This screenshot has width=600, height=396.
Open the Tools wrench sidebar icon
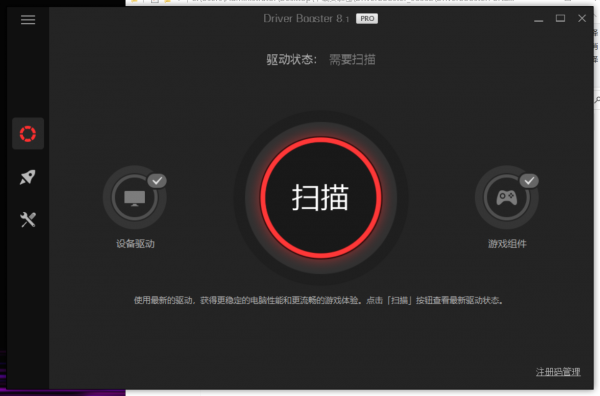point(28,220)
